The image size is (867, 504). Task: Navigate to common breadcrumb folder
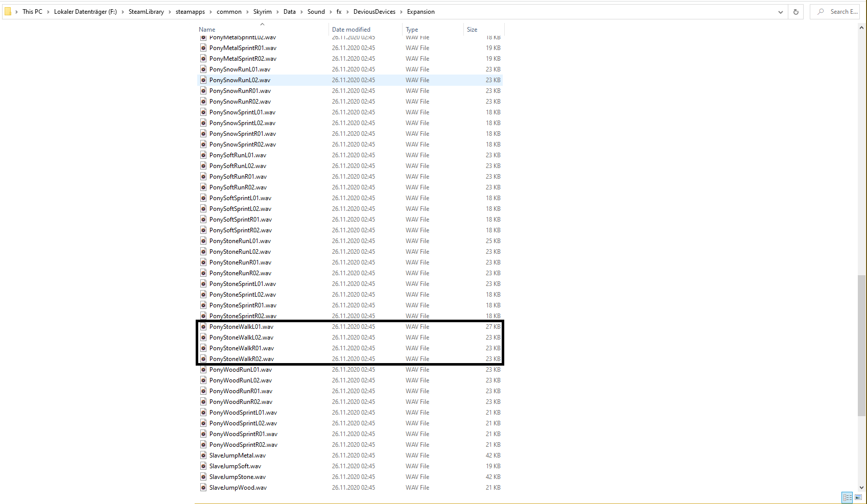click(229, 12)
